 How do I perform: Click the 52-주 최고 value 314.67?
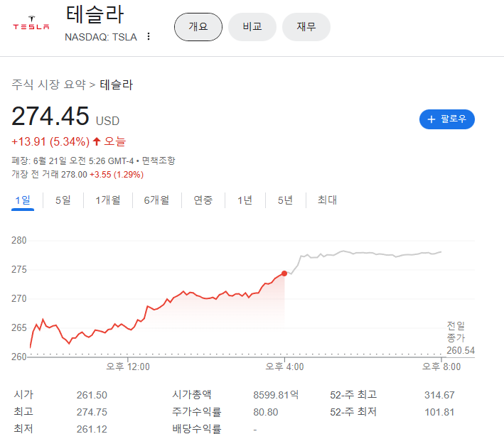point(439,395)
